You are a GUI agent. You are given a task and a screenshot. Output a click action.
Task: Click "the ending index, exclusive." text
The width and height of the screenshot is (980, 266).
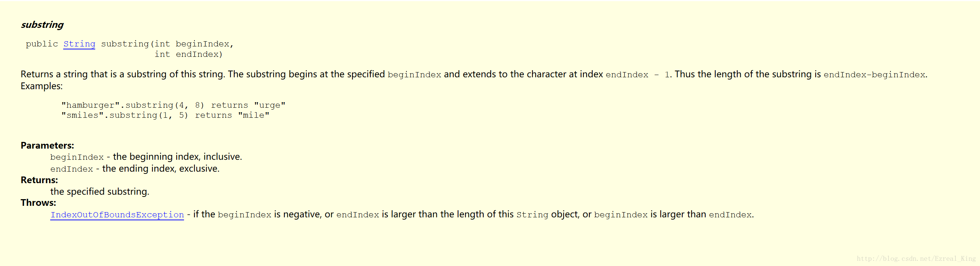[x=161, y=168]
